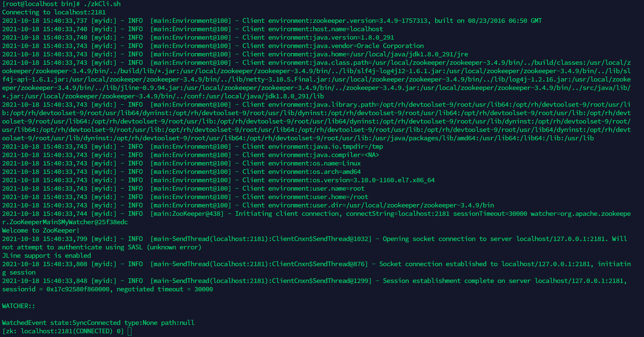Select "java.vendor=Oracle Corporation" text
644x337 pixels.
368,46
